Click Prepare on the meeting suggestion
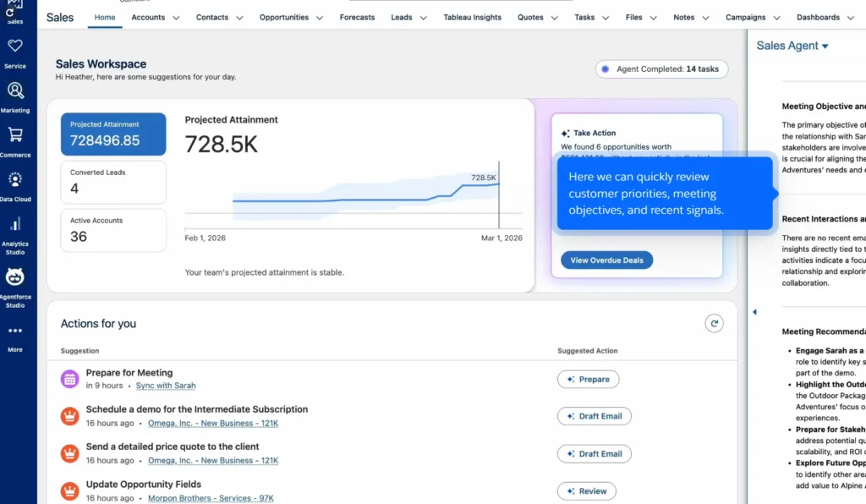866x504 pixels. [x=588, y=379]
